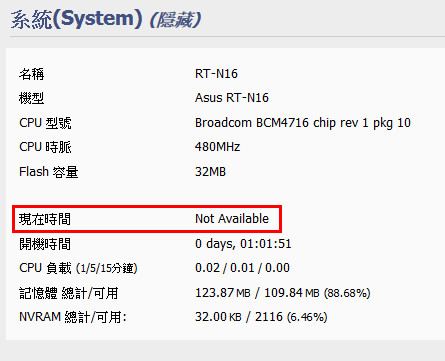Select the RT-N16 name value
Screen dimensions: 445x361
[216, 74]
